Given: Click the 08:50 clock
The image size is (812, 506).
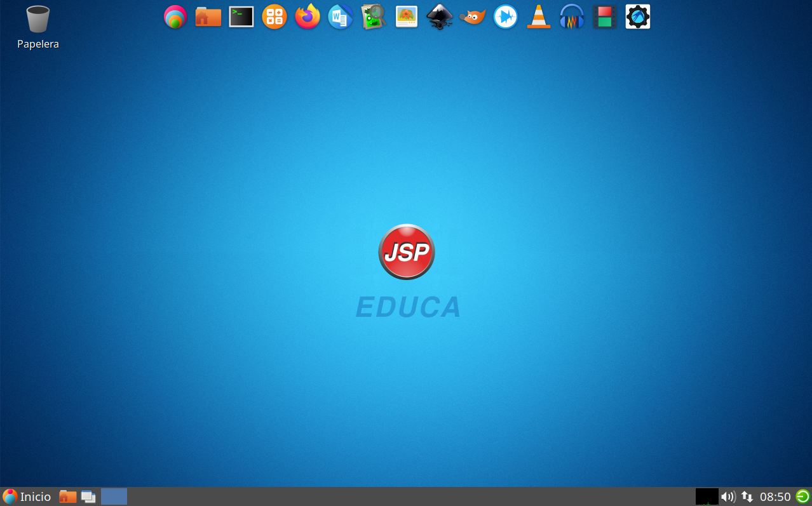Looking at the screenshot, I should 775,496.
